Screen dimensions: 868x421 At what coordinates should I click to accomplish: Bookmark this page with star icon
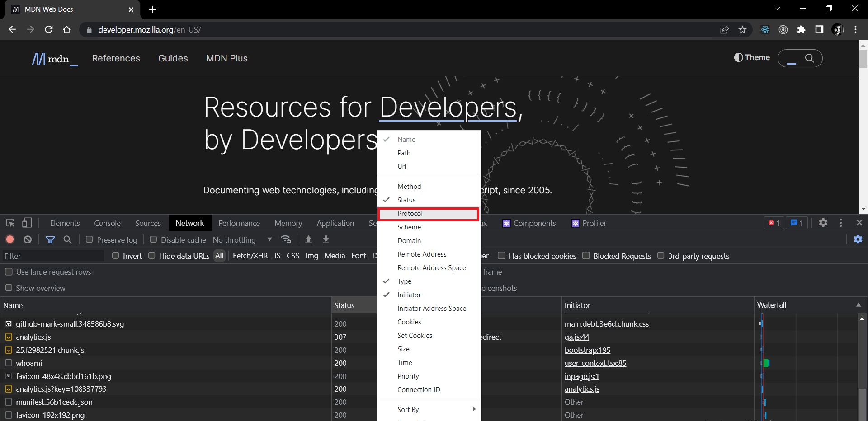742,30
